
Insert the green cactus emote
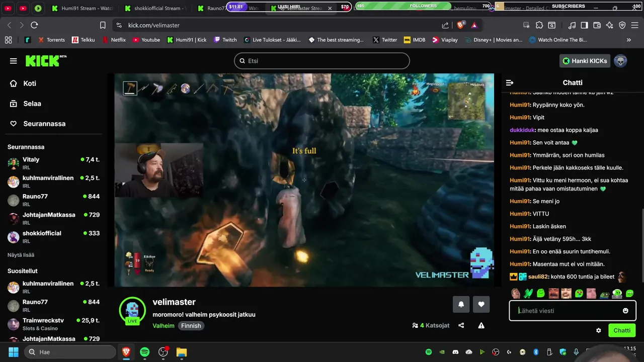528,294
